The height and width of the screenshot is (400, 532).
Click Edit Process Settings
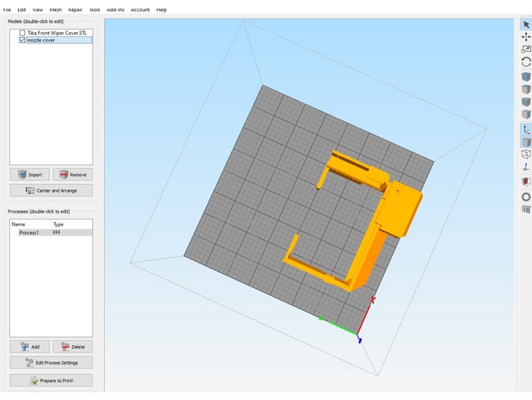click(x=51, y=363)
